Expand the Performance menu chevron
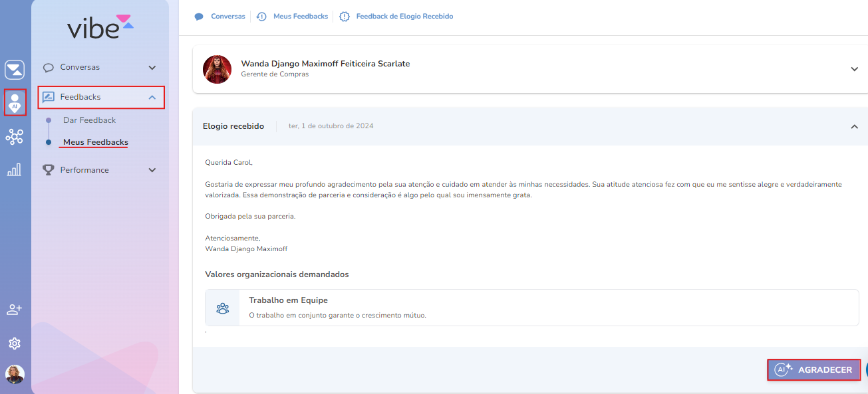Image resolution: width=868 pixels, height=394 pixels. [x=152, y=170]
